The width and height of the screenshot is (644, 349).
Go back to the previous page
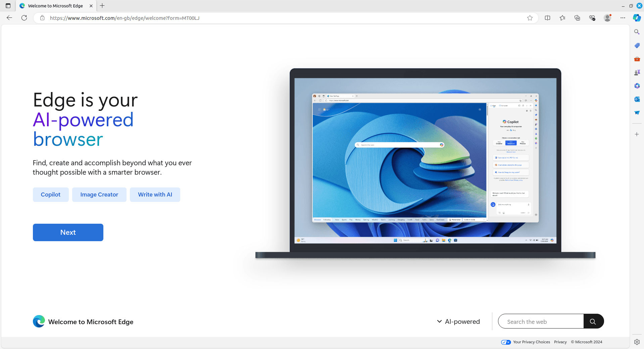[9, 18]
